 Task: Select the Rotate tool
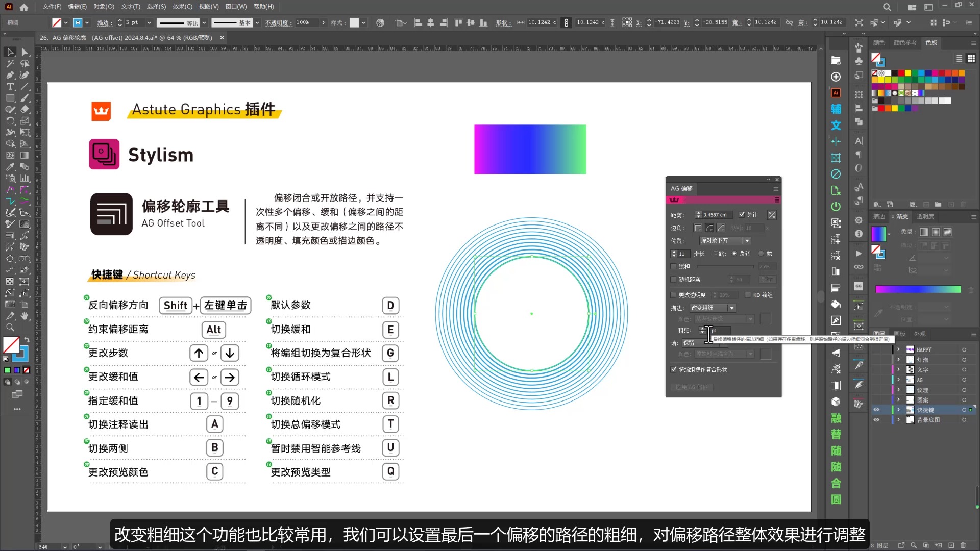click(10, 121)
